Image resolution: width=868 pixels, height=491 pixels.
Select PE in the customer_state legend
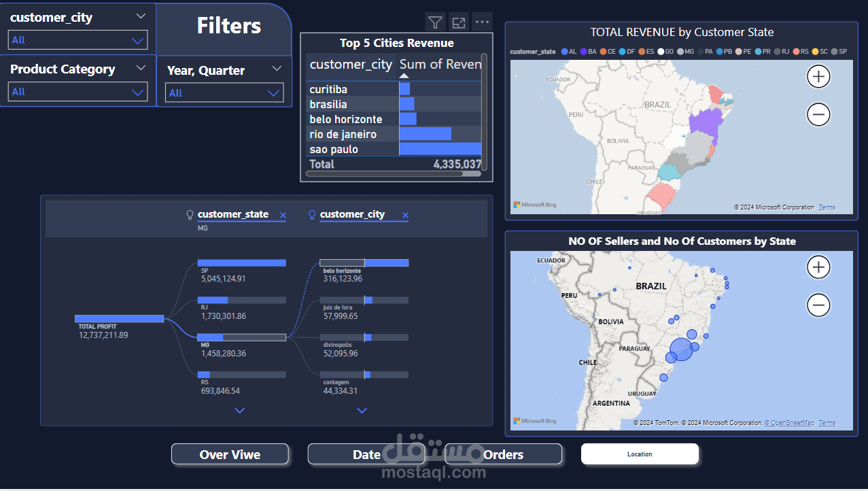pos(744,52)
